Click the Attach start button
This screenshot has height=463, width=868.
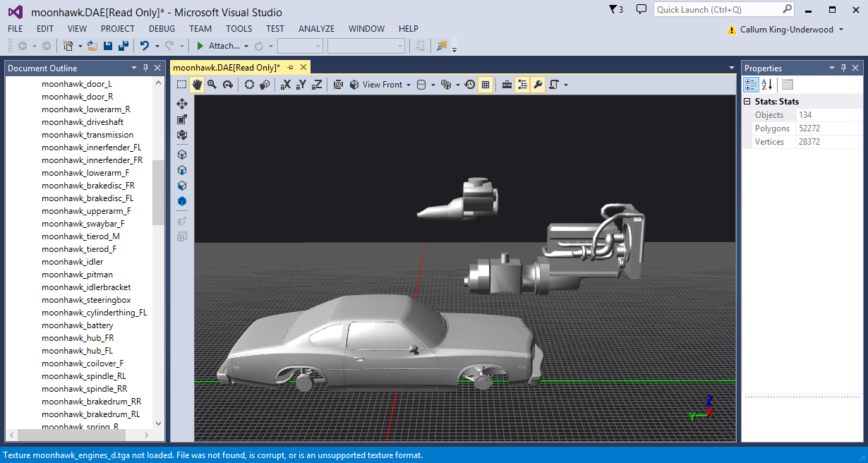(217, 46)
